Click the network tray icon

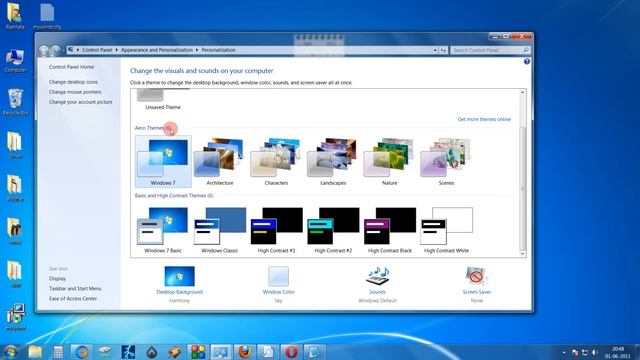point(585,352)
